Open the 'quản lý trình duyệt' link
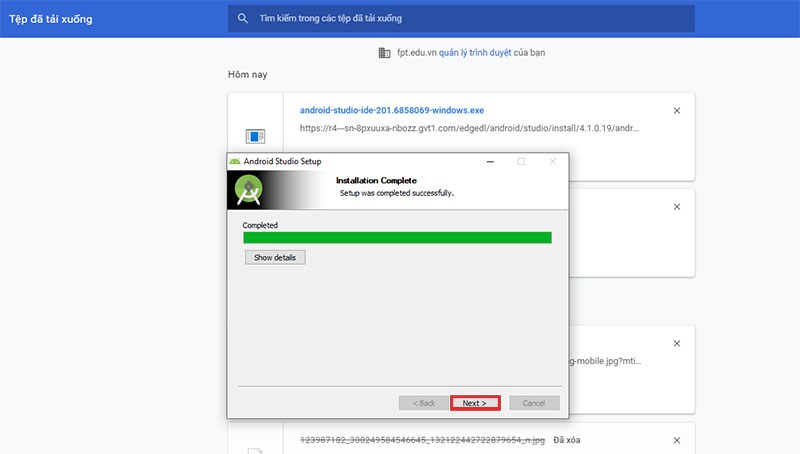Screen dimensions: 800x454 click(x=475, y=53)
